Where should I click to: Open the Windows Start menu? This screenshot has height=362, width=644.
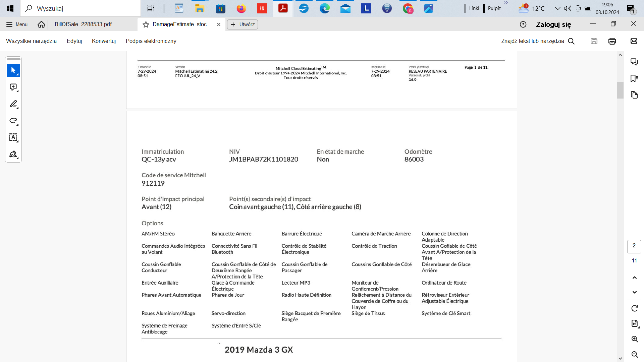click(10, 8)
